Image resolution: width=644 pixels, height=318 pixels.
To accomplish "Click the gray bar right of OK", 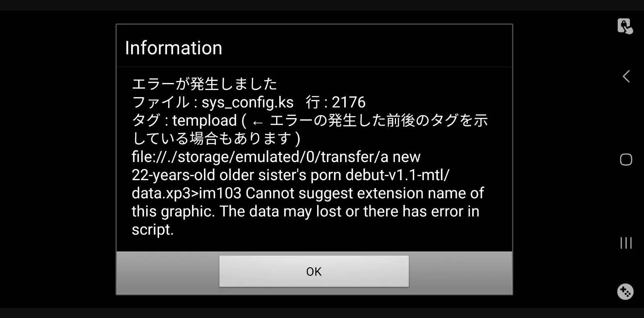I will pos(460,273).
